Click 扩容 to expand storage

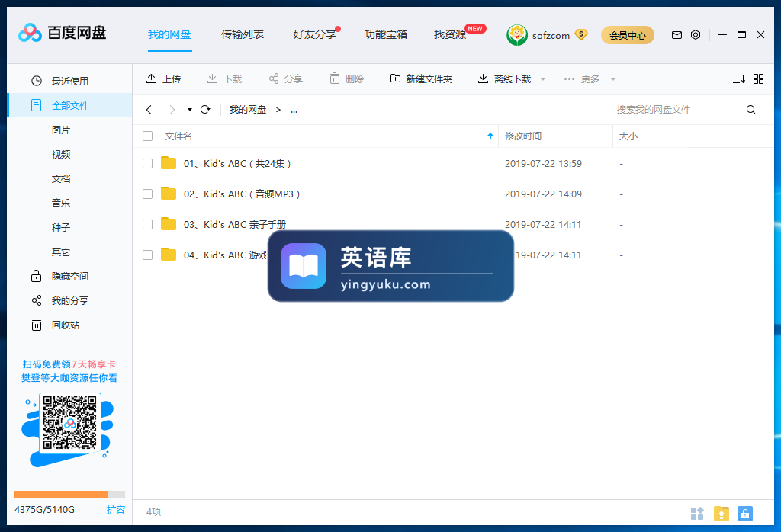116,510
